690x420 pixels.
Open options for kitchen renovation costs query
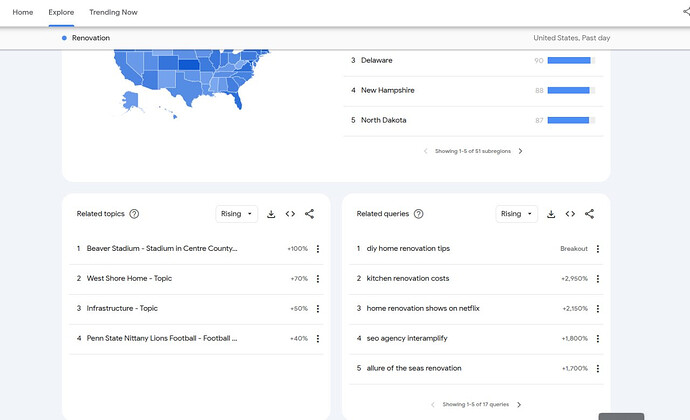[598, 279]
